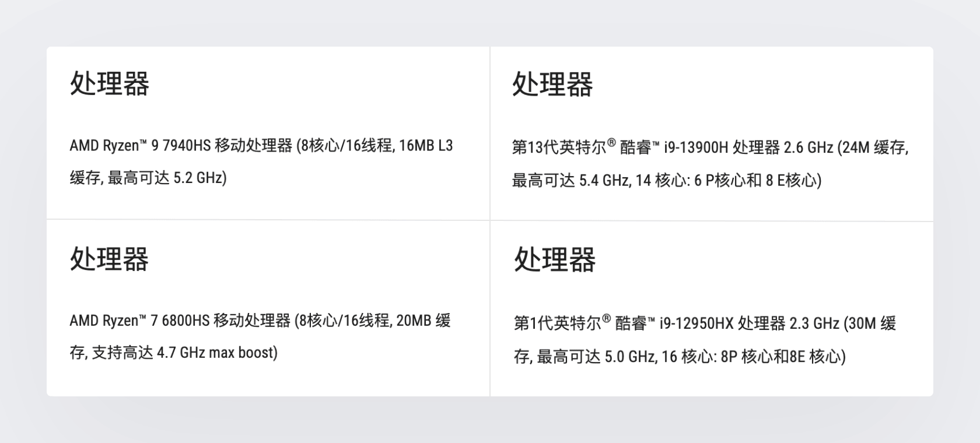The height and width of the screenshot is (443, 980).
Task: Click the "20MB" cache text
Action: coord(413,321)
